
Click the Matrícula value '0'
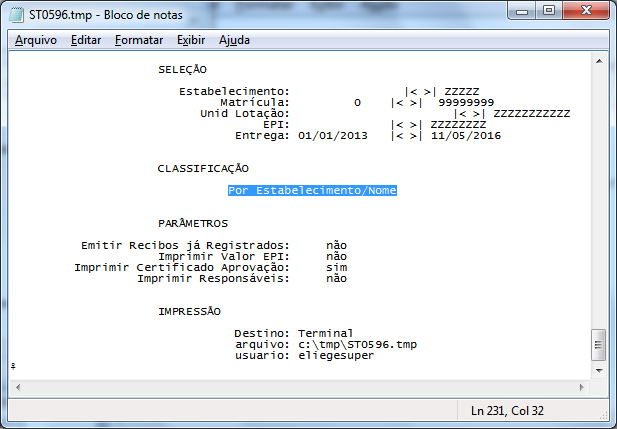(x=357, y=103)
